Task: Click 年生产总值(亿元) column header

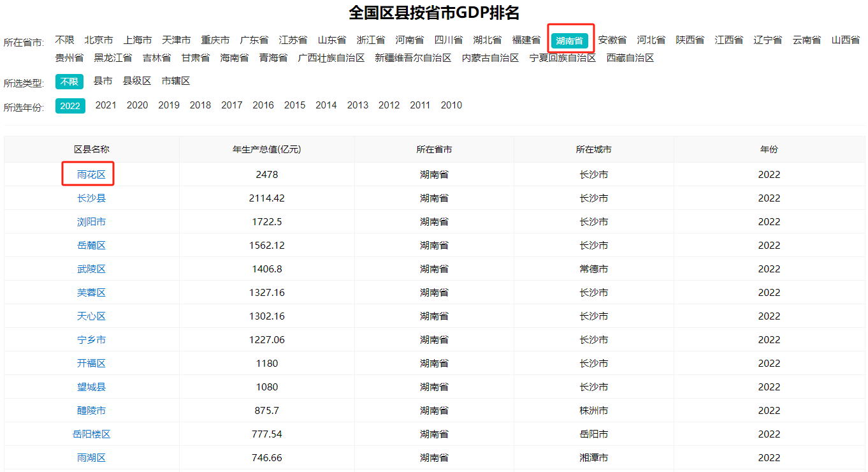Action: coord(266,150)
